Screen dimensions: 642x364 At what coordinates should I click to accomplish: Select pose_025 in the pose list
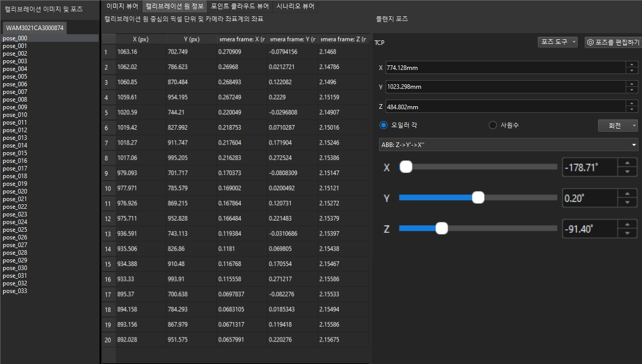[50, 230]
